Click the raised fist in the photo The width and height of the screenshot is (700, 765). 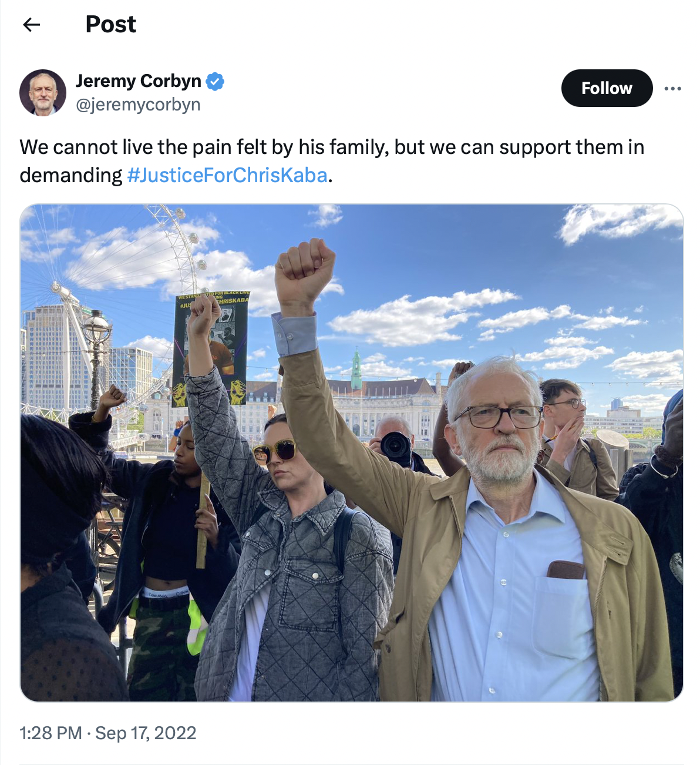[x=304, y=271]
